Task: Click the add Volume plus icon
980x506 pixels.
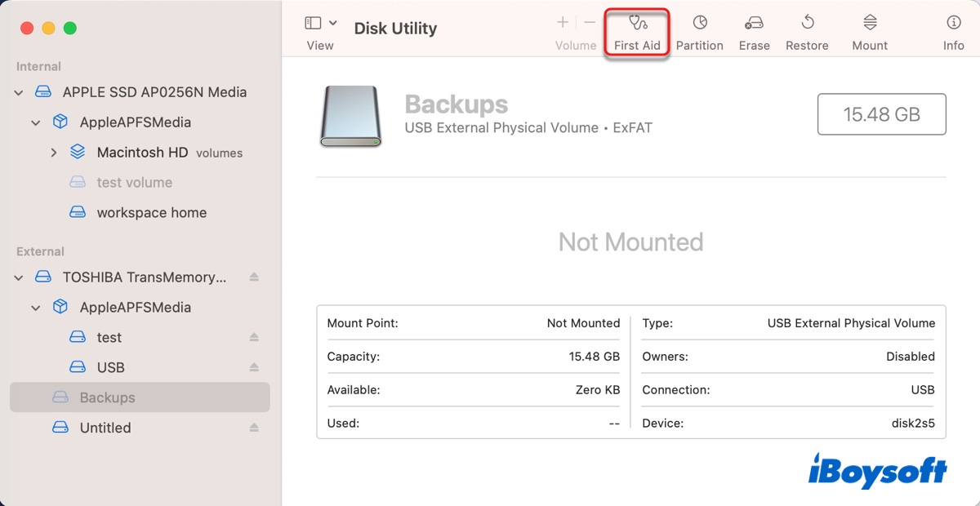Action: coord(562,22)
